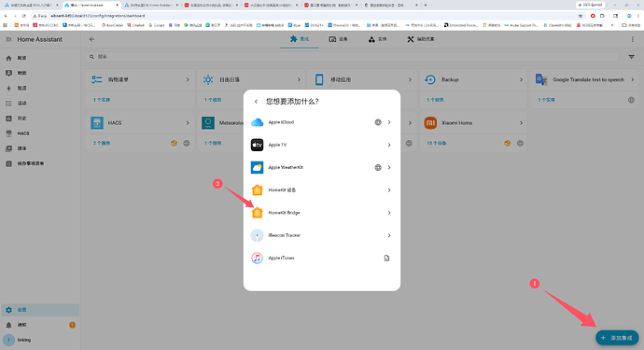Select the iBeacon Tracker icon
This screenshot has height=350, width=644.
257,235
